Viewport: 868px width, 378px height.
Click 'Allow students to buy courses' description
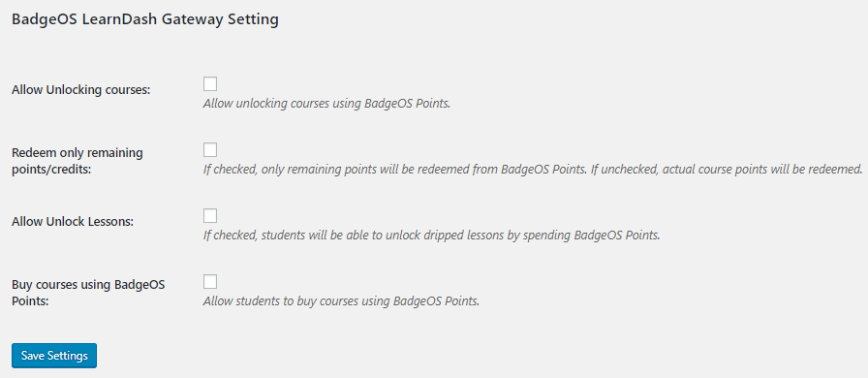coord(341,301)
